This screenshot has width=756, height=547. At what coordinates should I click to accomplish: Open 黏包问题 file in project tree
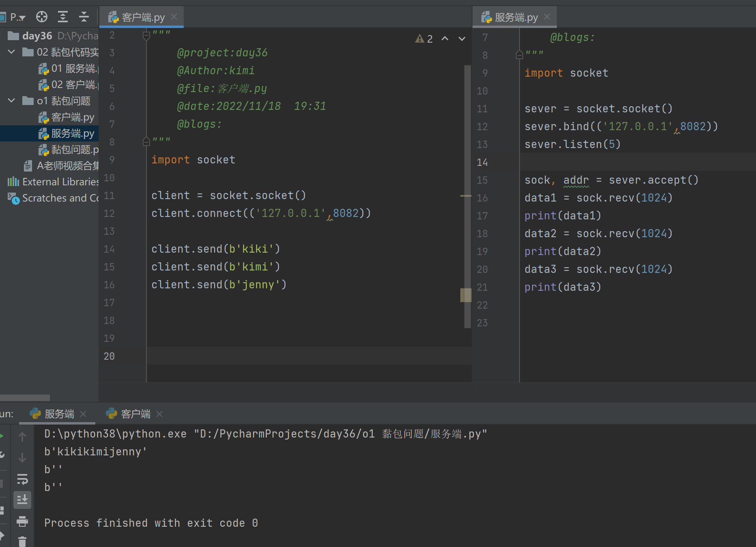pyautogui.click(x=68, y=150)
